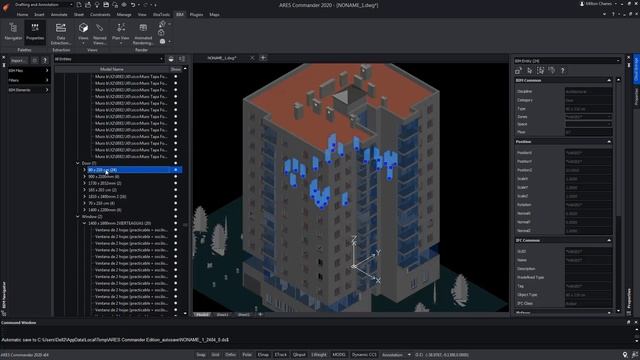Expand the BIM Files section
Viewport: 640px width, 360px height.
pos(28,71)
